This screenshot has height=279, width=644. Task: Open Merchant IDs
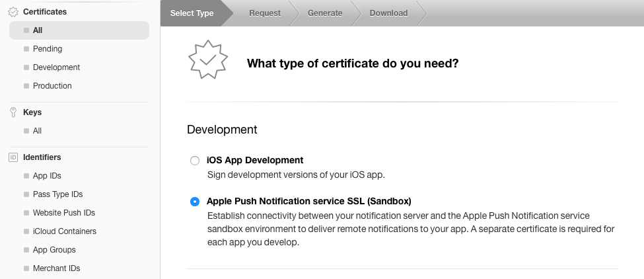pos(56,268)
